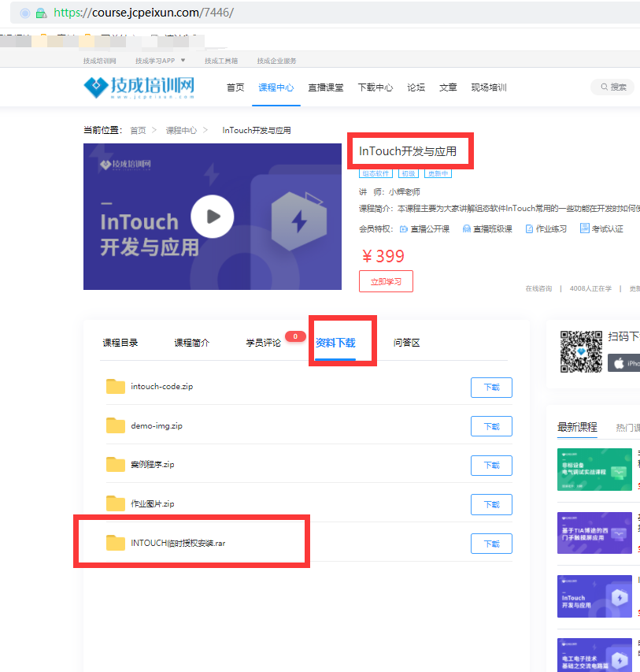Open the 现场培训 navigation item

pos(489,87)
